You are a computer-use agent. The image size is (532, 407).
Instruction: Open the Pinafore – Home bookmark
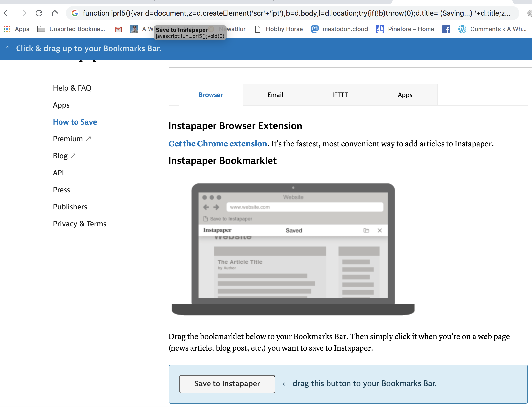point(411,29)
